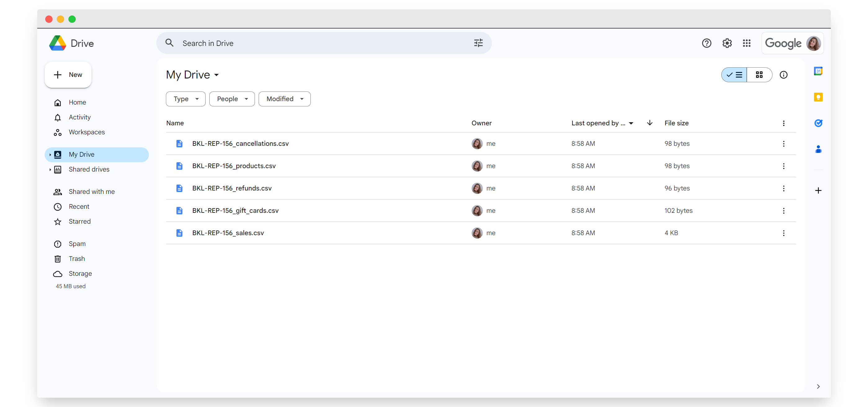The width and height of the screenshot is (868, 407).
Task: Click the New button
Action: (68, 74)
